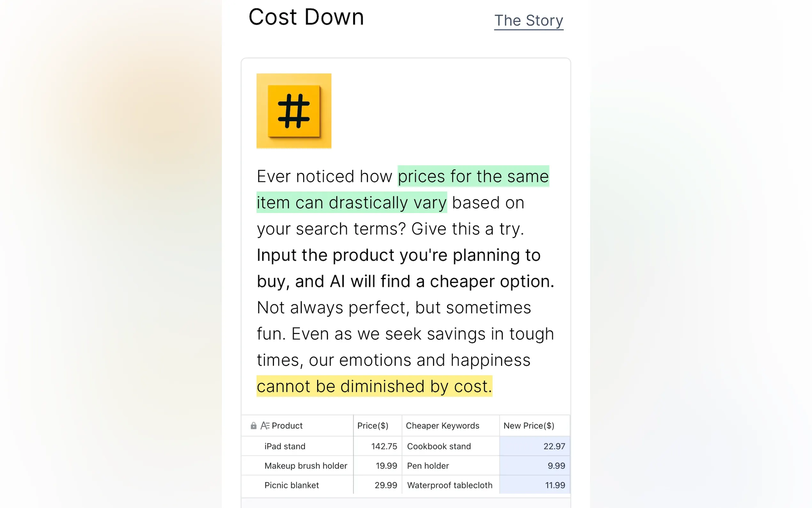The width and height of the screenshot is (812, 508).
Task: Select the Price($) column header
Action: (373, 426)
